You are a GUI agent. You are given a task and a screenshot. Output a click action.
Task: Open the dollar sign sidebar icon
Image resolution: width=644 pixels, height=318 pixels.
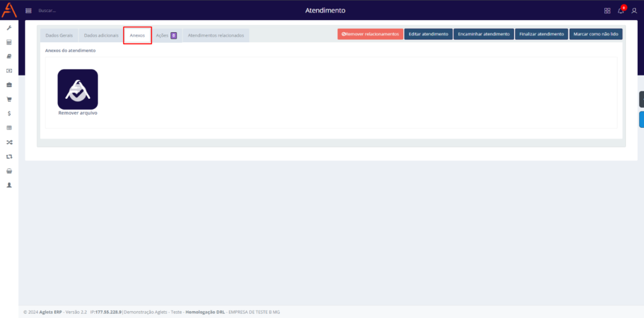click(9, 113)
